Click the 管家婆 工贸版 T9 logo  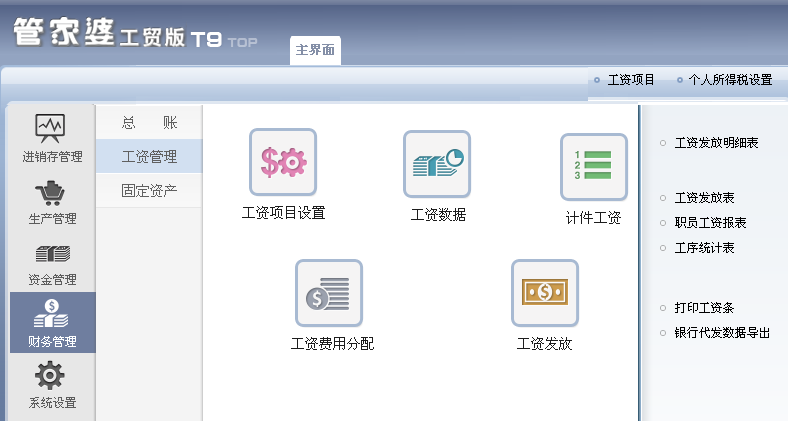(135, 33)
